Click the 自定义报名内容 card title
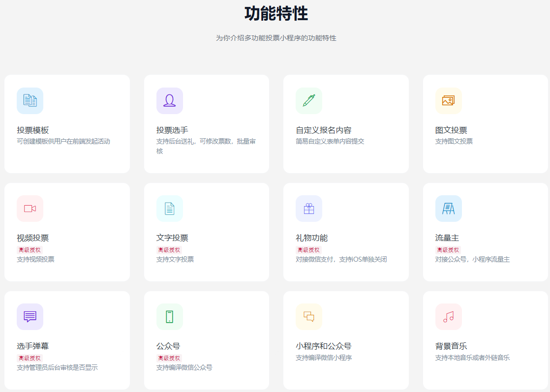The width and height of the screenshot is (550, 392). (x=324, y=130)
